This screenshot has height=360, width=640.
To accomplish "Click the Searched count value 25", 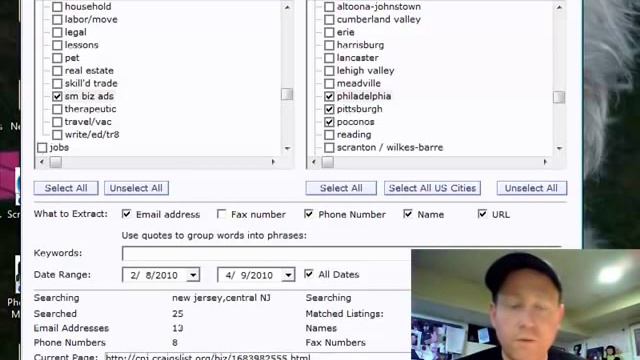I will tap(178, 314).
